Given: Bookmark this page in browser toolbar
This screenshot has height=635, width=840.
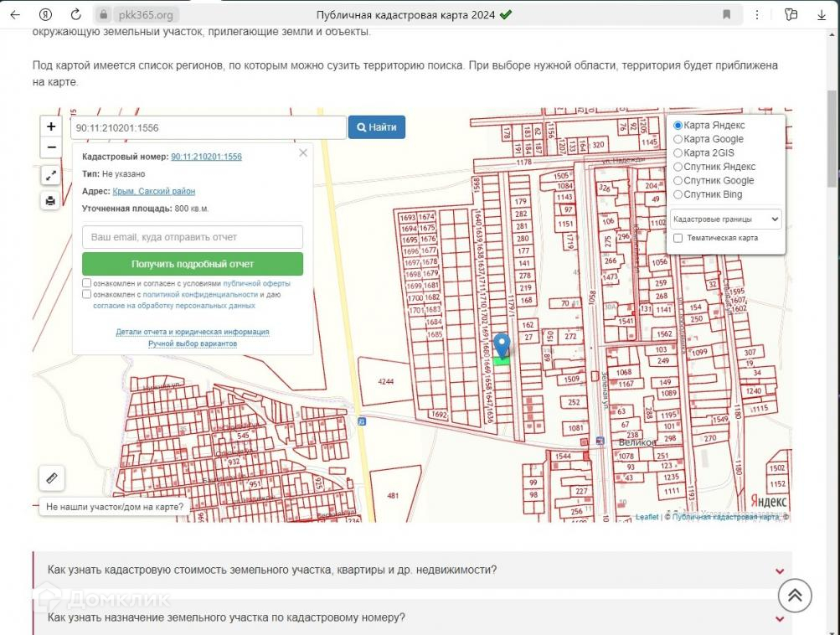Looking at the screenshot, I should click(x=726, y=14).
